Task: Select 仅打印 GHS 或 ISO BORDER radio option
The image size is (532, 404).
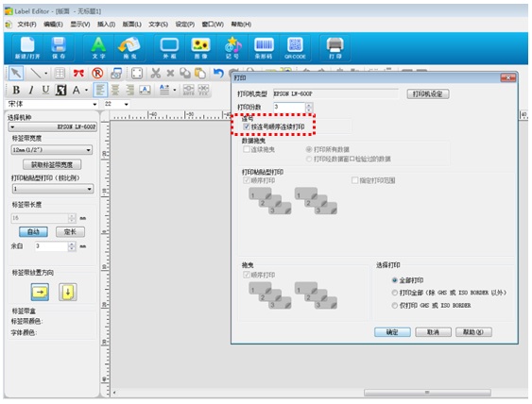Action: click(394, 306)
